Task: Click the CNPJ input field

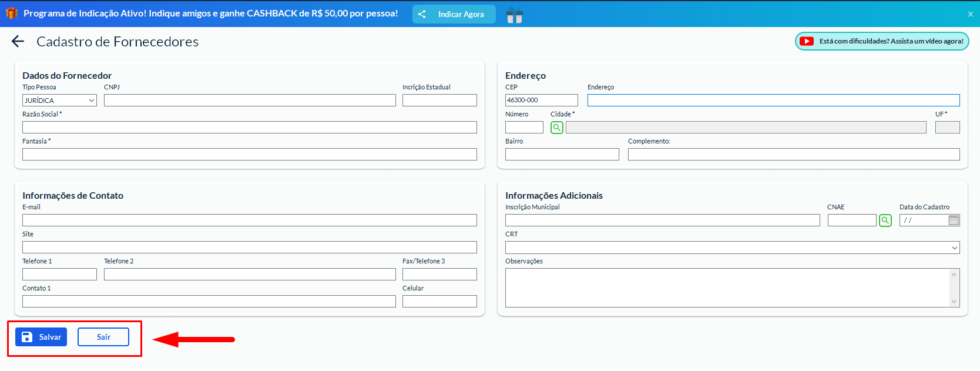Action: (250, 101)
